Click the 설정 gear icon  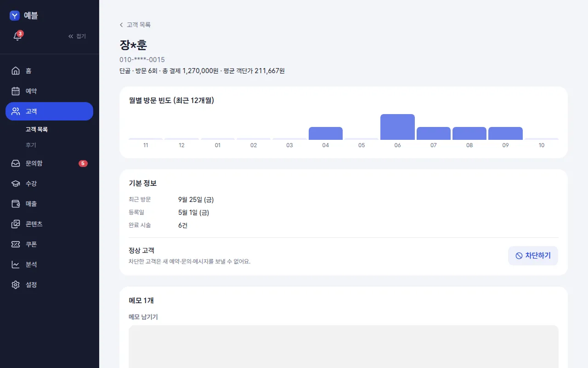click(16, 285)
